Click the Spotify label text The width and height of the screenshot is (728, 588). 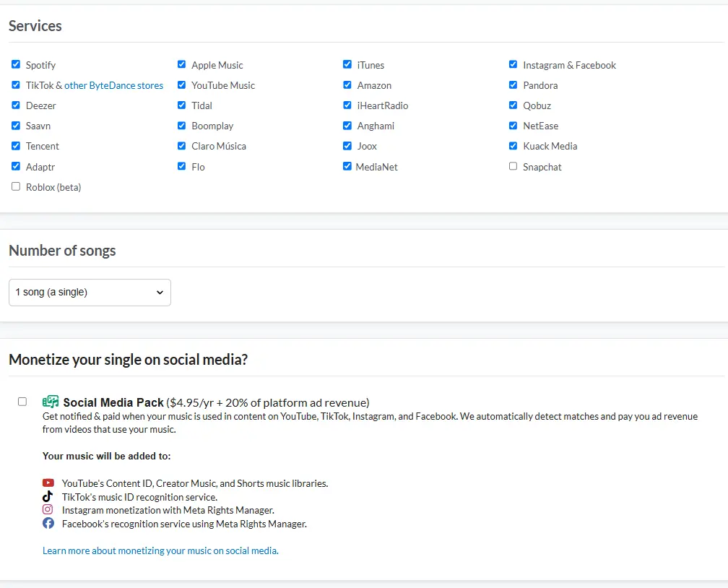41,65
